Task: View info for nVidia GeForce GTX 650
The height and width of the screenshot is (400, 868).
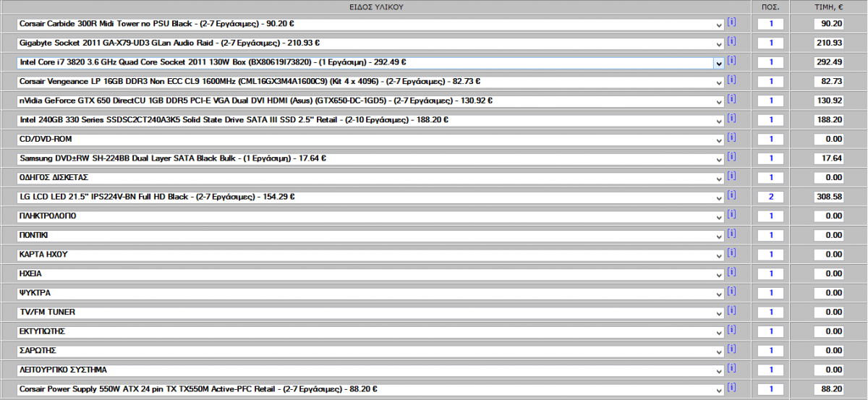Action: pyautogui.click(x=731, y=99)
